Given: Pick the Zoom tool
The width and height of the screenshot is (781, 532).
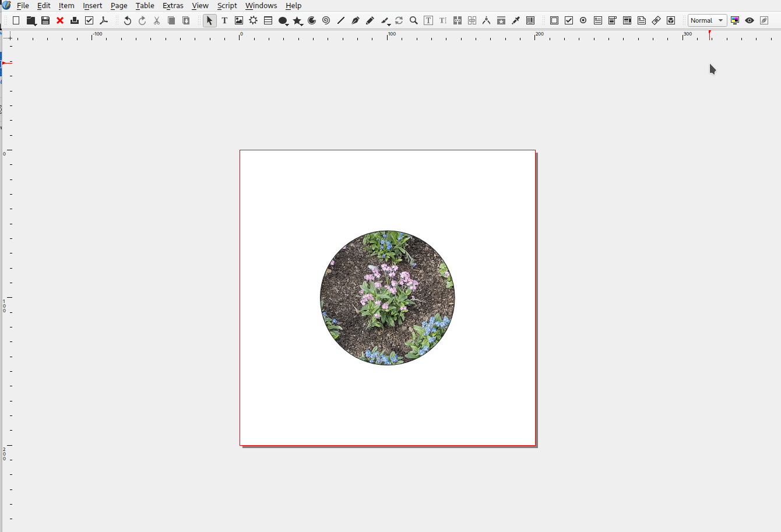Looking at the screenshot, I should click(413, 20).
